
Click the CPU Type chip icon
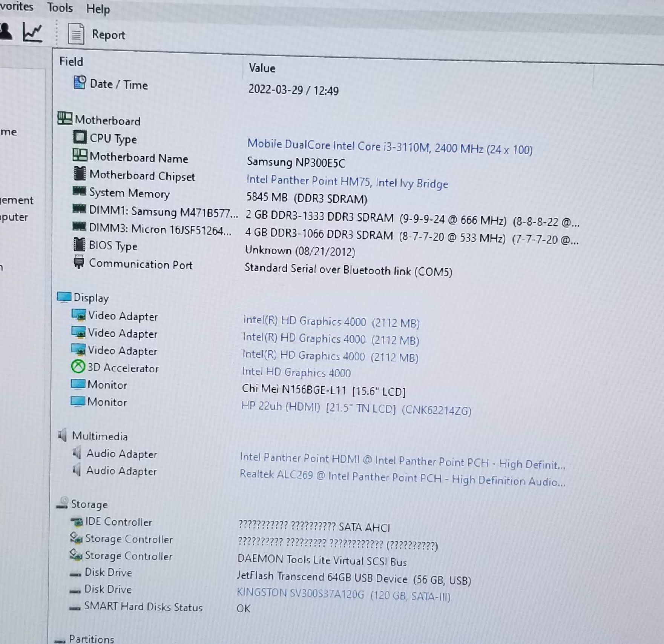80,137
